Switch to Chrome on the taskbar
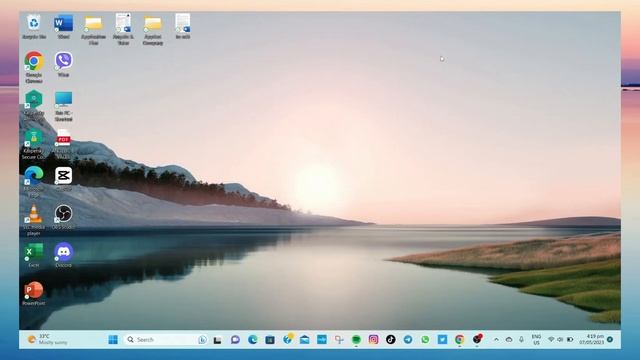Screen dimensions: 640x360 pos(460,340)
